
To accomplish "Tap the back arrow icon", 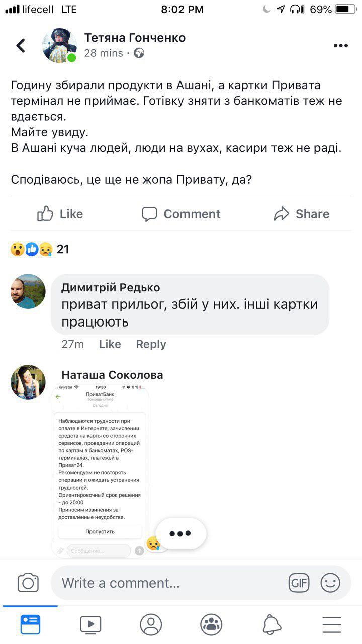I will [21, 46].
